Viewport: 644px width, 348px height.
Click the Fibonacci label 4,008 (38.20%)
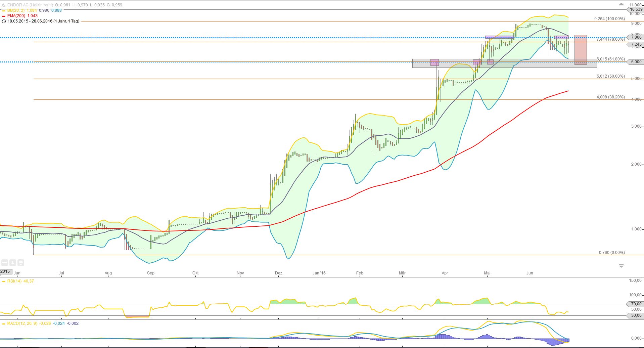click(611, 97)
